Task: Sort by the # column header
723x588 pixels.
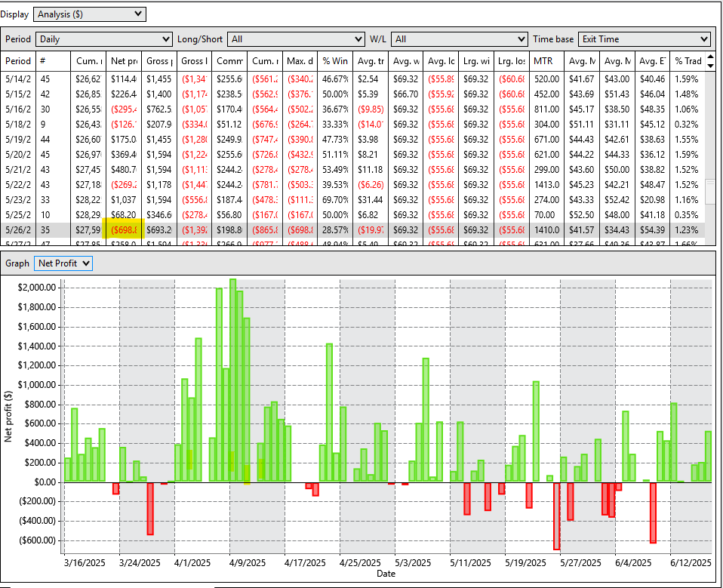Action: [53, 61]
